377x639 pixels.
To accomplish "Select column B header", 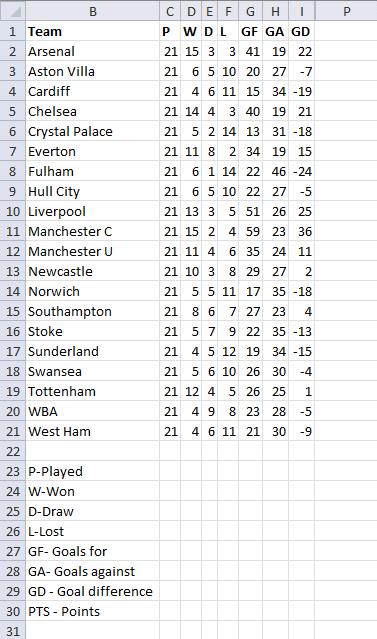I will (93, 11).
